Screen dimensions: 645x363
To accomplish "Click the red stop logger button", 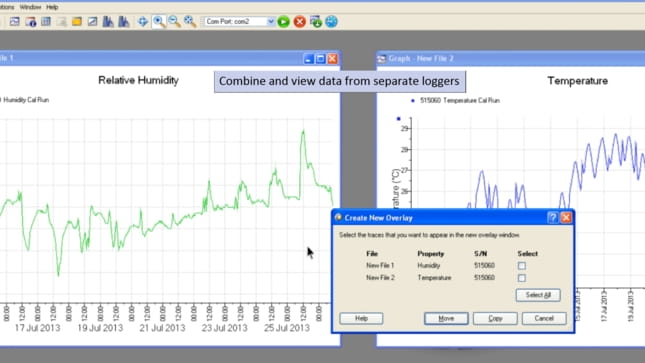I will tap(299, 21).
